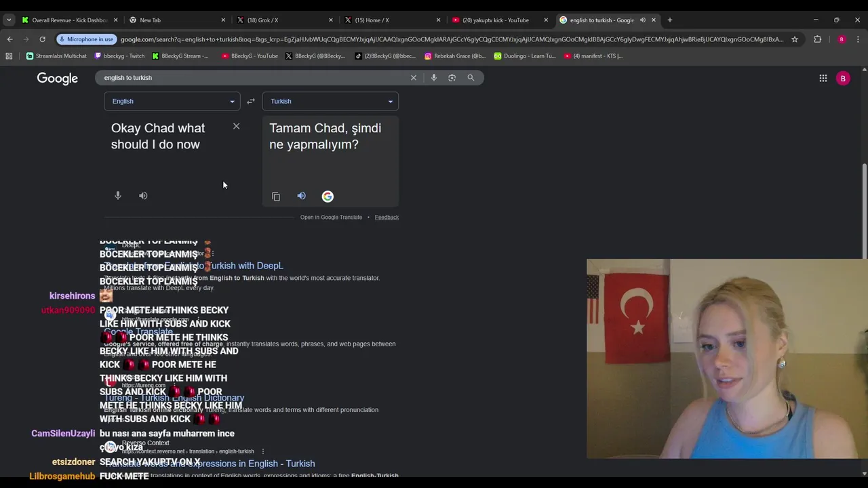Open more options for Reverso Context result
Viewport: 868px width, 488px height.
click(262, 451)
